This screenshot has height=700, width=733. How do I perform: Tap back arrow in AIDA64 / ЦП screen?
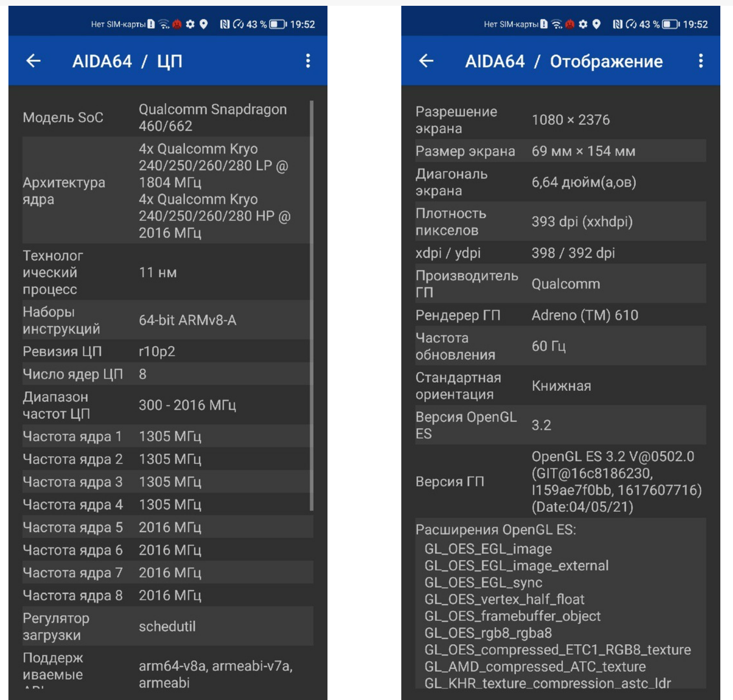[x=33, y=61]
